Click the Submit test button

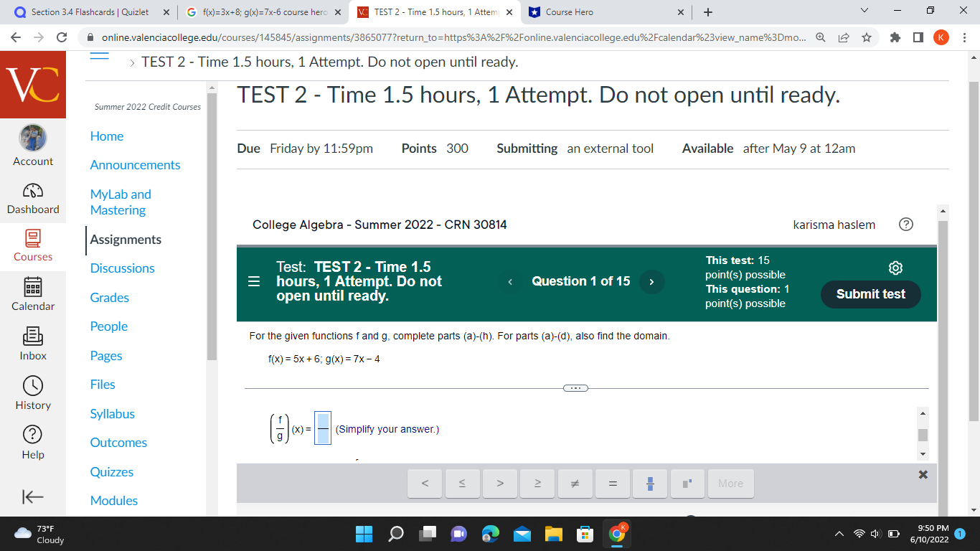(870, 294)
